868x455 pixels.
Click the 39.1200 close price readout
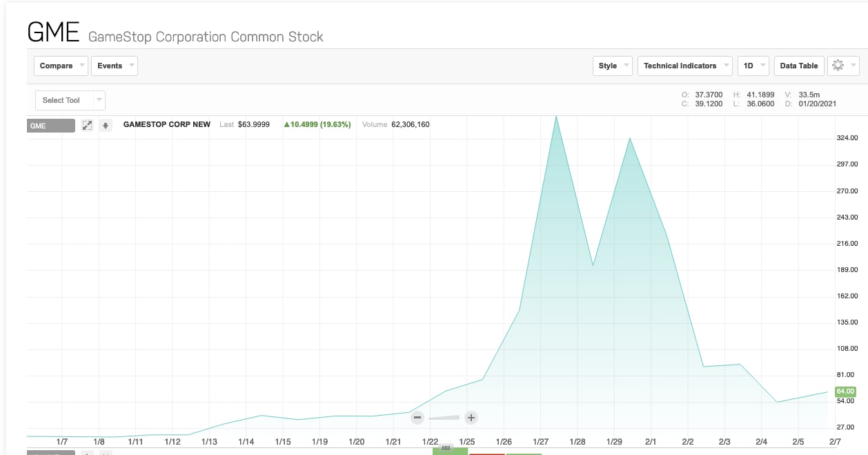tap(709, 104)
